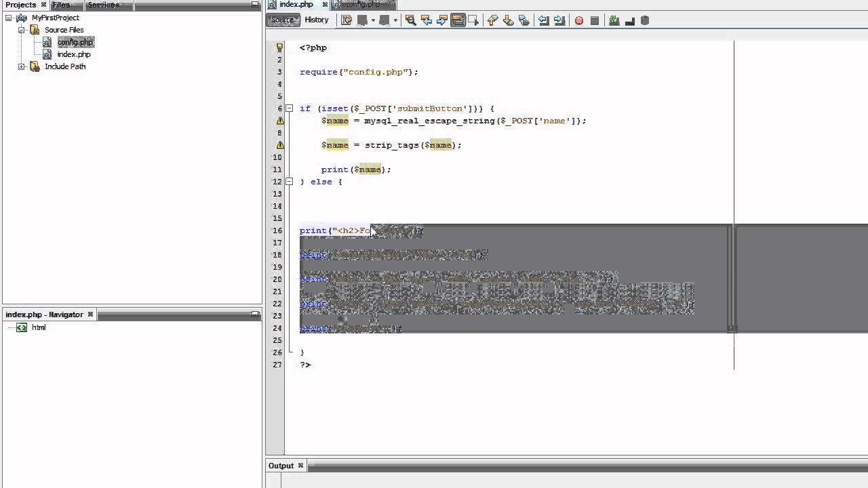Viewport: 868px width, 488px height.
Task: Select the Include Path node
Action: [x=65, y=66]
